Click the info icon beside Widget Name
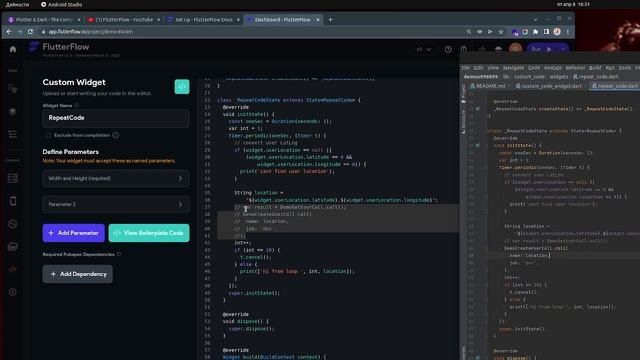Viewport: 640px width, 360px height. tap(77, 105)
